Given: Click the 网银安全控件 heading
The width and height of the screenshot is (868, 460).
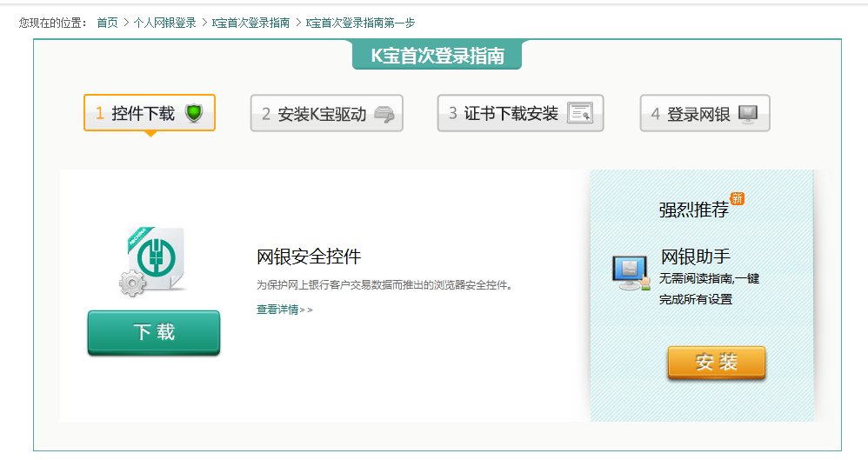Looking at the screenshot, I should tap(309, 257).
